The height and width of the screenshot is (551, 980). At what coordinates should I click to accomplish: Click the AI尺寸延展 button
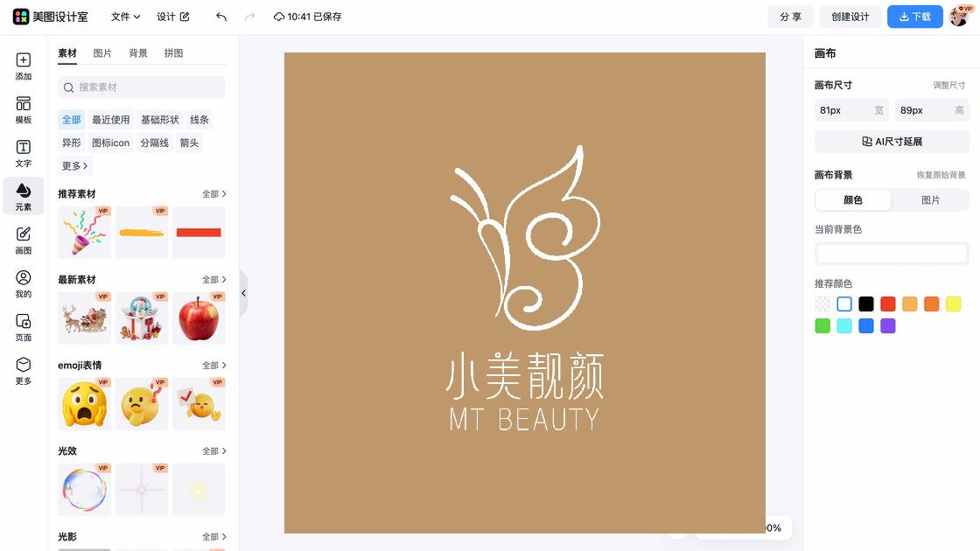tap(892, 142)
